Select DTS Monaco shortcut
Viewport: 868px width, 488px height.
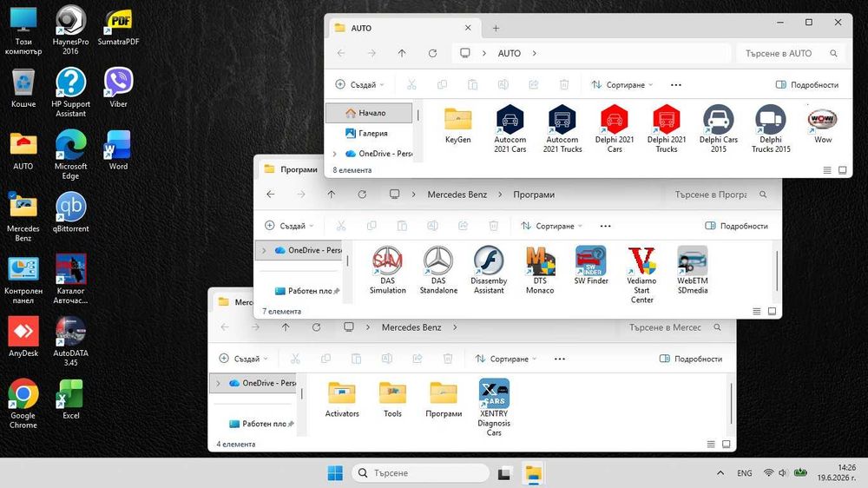coord(540,270)
